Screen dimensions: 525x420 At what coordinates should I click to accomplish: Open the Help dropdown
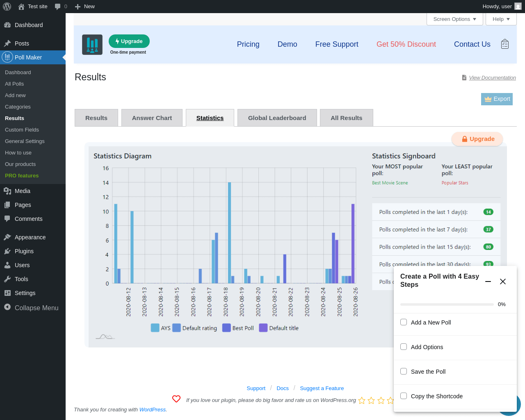[501, 19]
